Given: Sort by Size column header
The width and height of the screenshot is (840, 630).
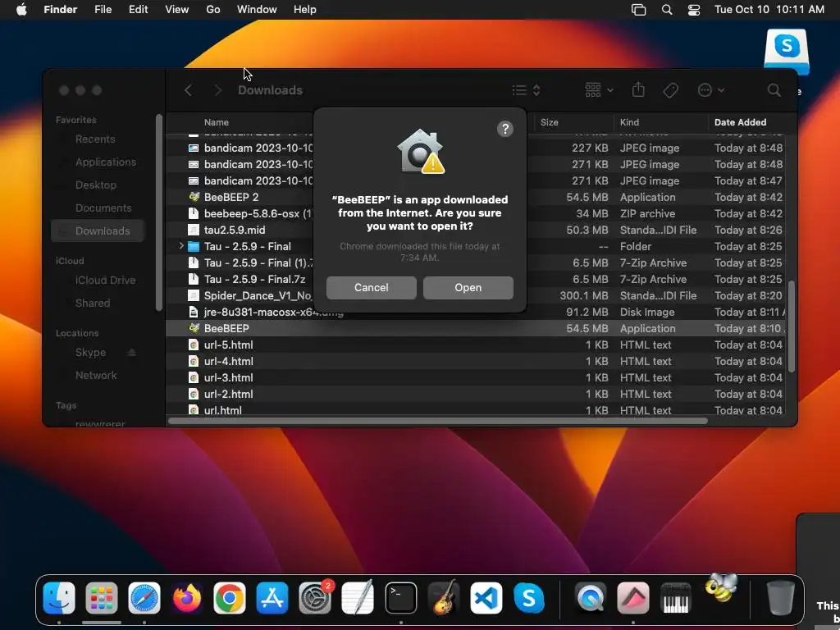Looking at the screenshot, I should (x=549, y=122).
